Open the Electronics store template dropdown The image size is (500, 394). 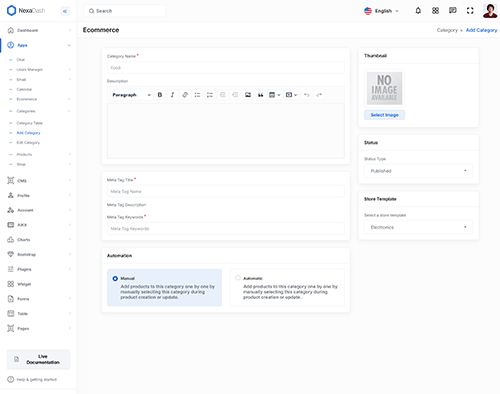point(418,227)
